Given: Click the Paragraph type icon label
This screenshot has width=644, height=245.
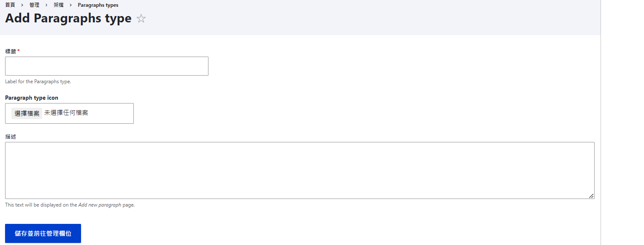Looking at the screenshot, I should (32, 98).
